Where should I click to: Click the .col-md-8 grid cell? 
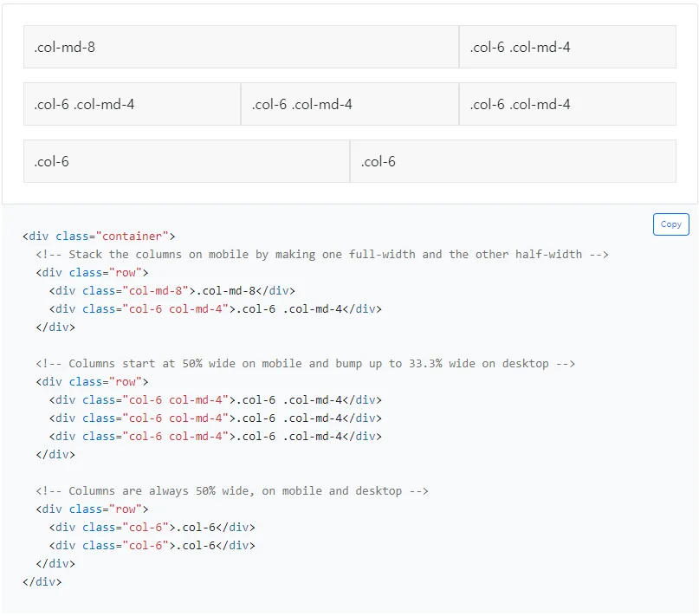[x=241, y=47]
